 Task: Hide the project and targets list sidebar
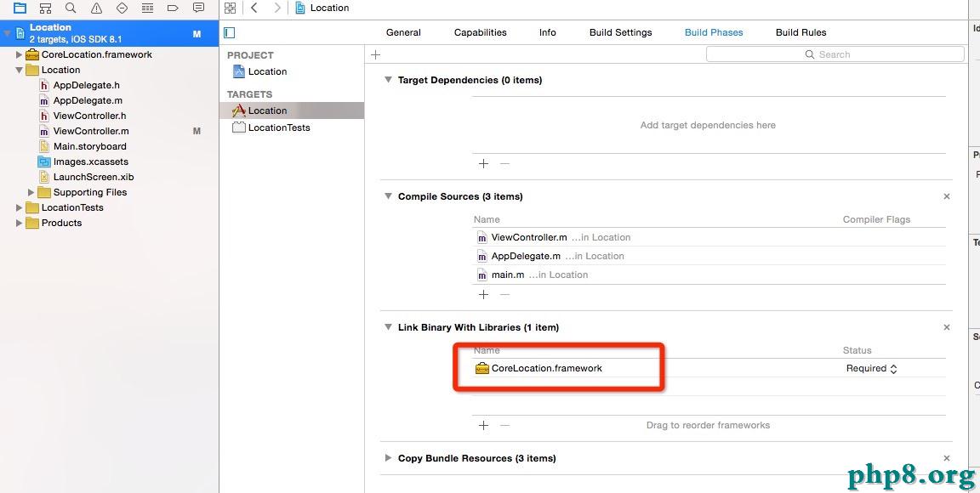pyautogui.click(x=229, y=32)
